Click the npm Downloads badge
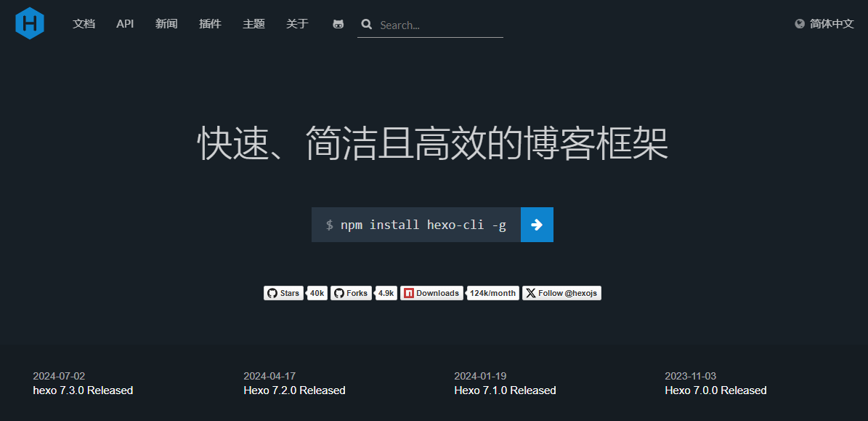 click(x=431, y=293)
